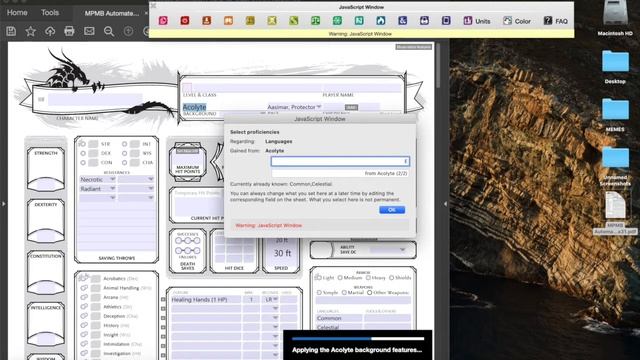Click OK in the Select proficiencies dialog
The image size is (640, 360).
tap(392, 210)
